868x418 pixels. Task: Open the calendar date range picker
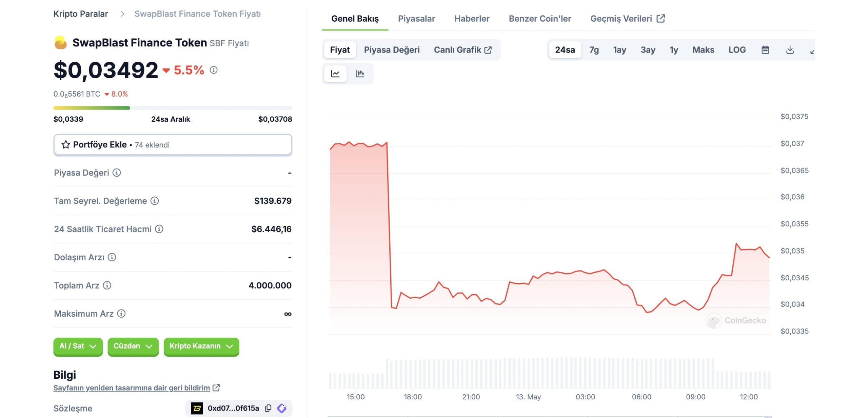(x=765, y=50)
